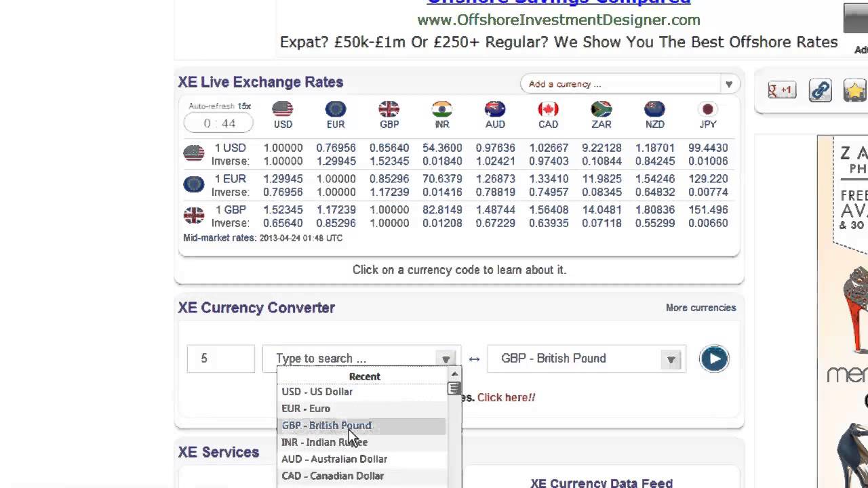Click the currency list scrollbar thumb
This screenshot has height=488, width=868.
454,389
